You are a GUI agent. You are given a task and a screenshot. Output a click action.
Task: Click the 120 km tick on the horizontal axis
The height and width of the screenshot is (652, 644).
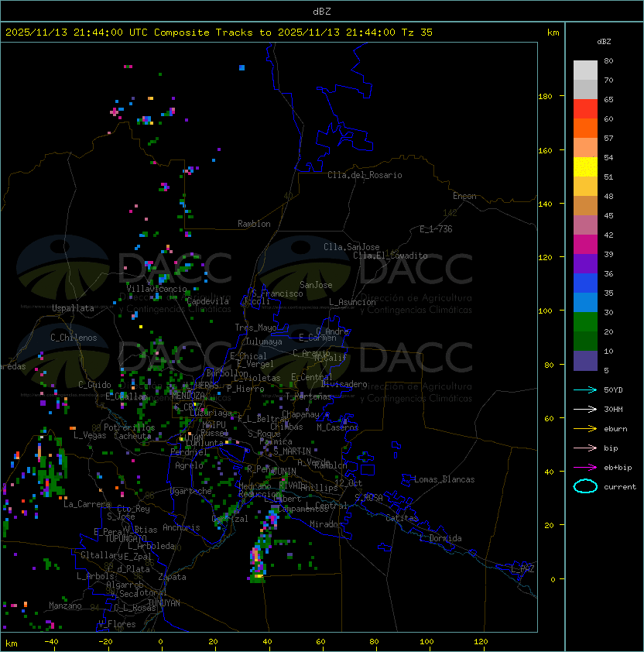pyautogui.click(x=481, y=642)
